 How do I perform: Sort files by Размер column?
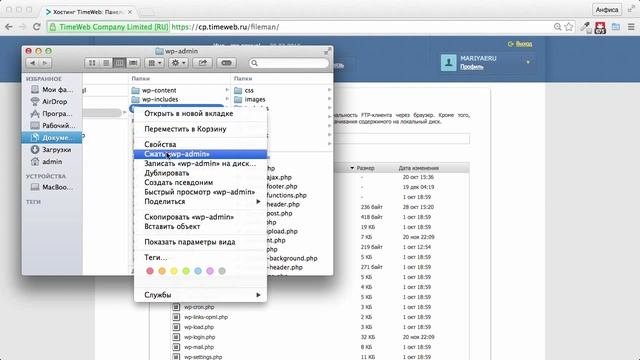(365, 168)
